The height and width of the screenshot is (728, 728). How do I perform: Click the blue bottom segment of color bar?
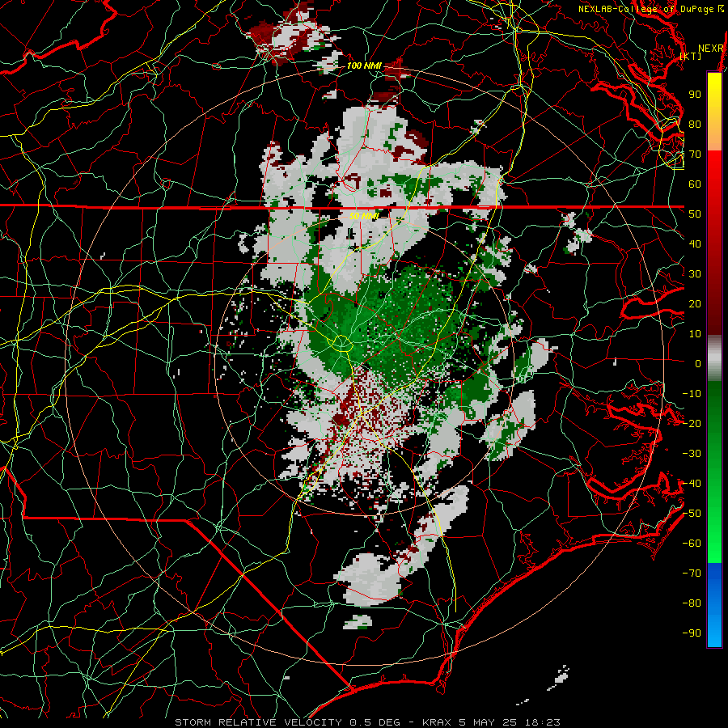[x=714, y=605]
